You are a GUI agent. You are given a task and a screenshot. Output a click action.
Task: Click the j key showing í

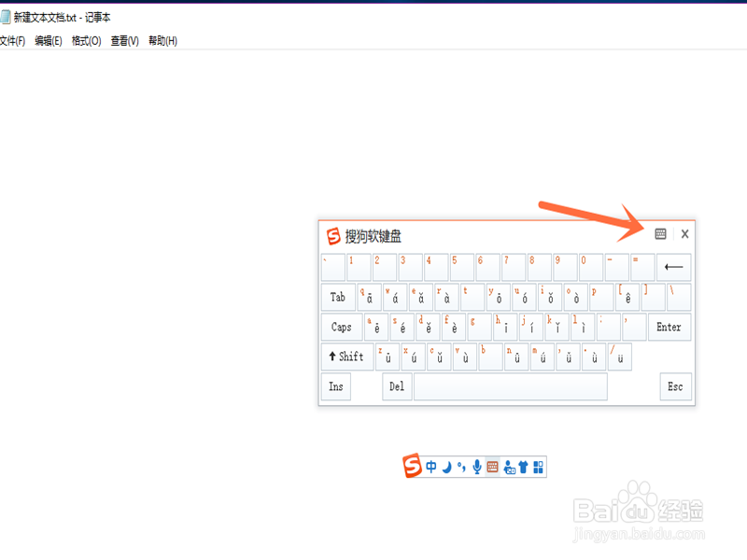[530, 327]
